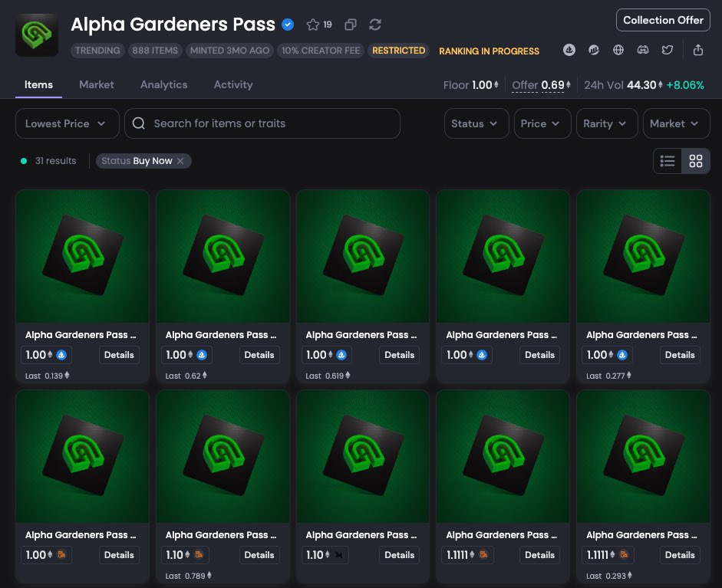Open the Status filter dropdown

(x=476, y=123)
